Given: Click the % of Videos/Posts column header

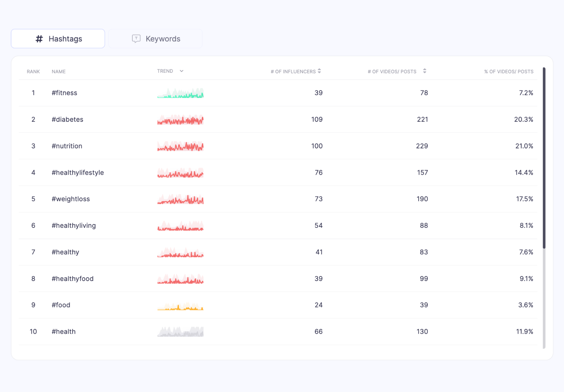Looking at the screenshot, I should pyautogui.click(x=509, y=71).
